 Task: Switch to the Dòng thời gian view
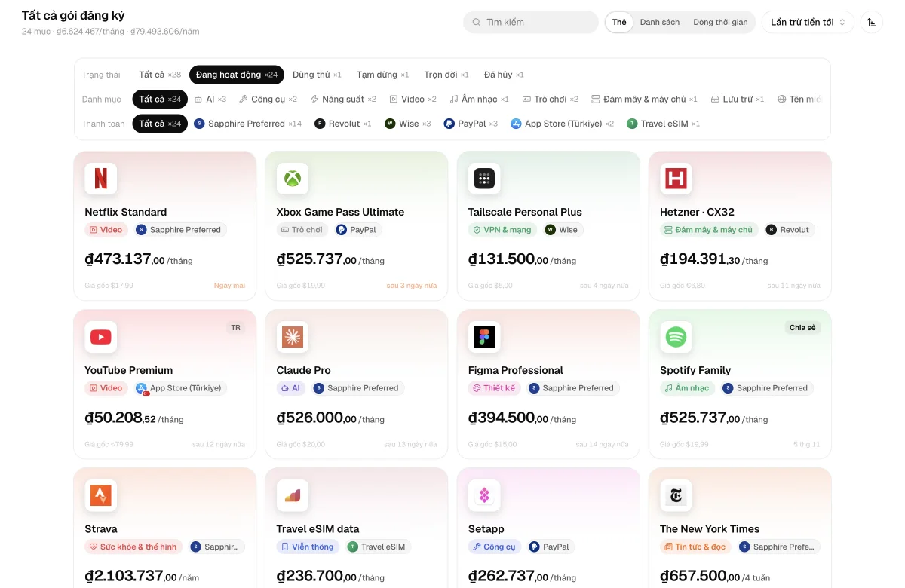[x=720, y=22]
